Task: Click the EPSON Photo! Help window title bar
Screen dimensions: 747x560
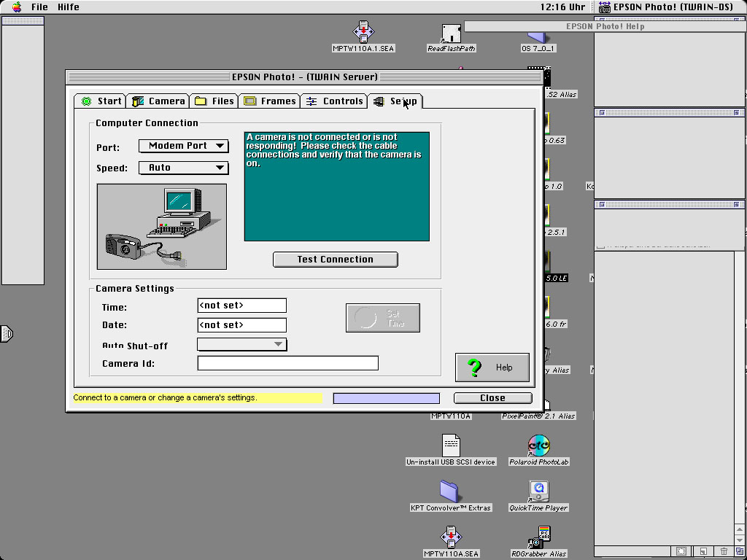Action: click(x=605, y=27)
